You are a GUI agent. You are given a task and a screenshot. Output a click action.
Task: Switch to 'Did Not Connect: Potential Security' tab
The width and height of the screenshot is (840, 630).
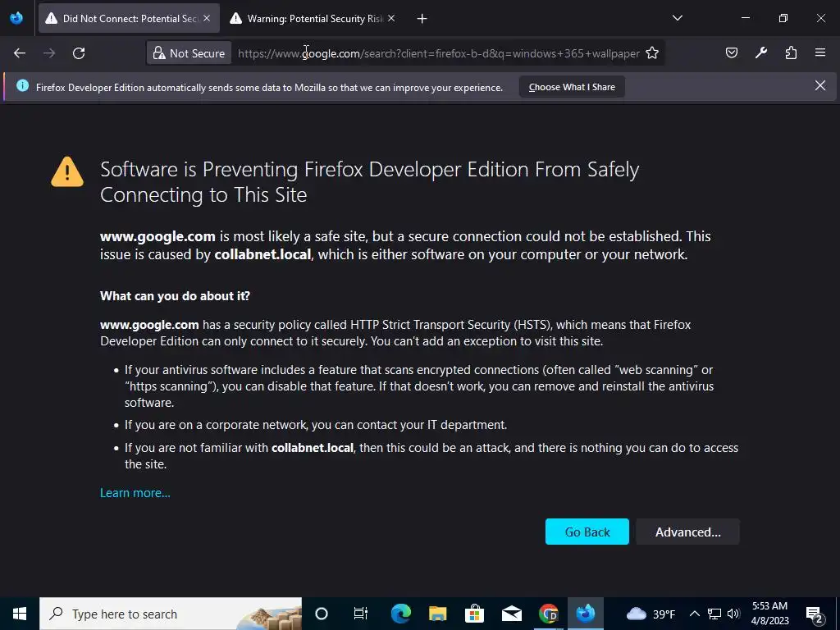[x=129, y=18]
